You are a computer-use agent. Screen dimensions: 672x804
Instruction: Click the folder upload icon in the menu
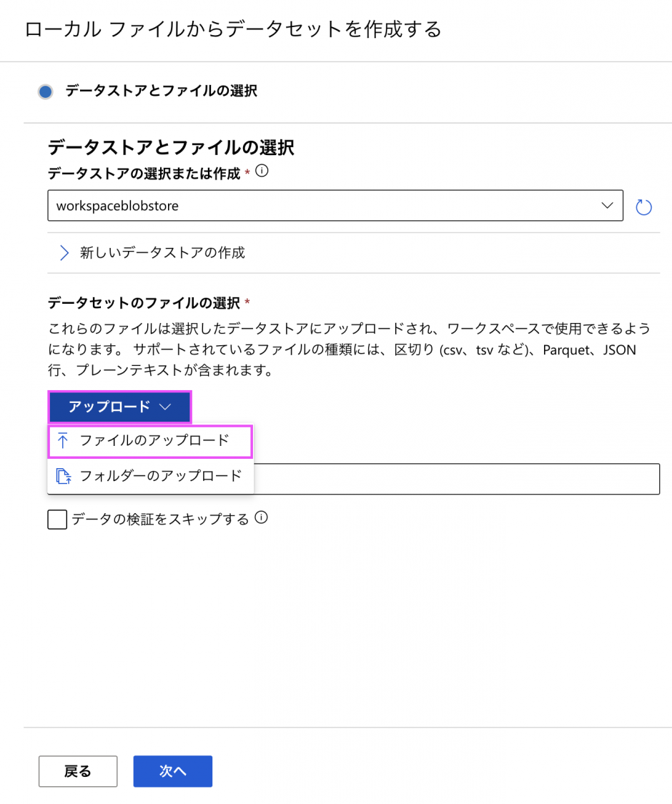click(63, 476)
